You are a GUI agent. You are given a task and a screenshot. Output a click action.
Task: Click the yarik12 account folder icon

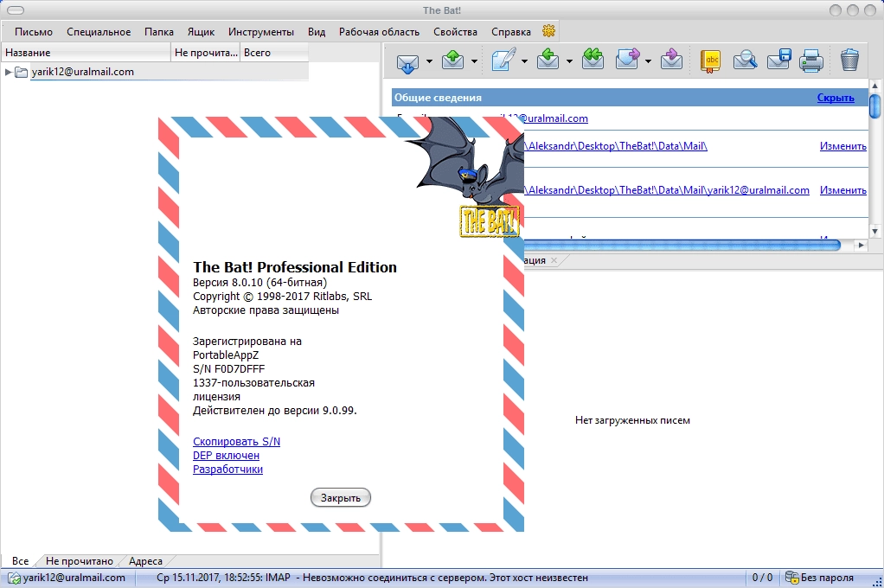point(22,72)
